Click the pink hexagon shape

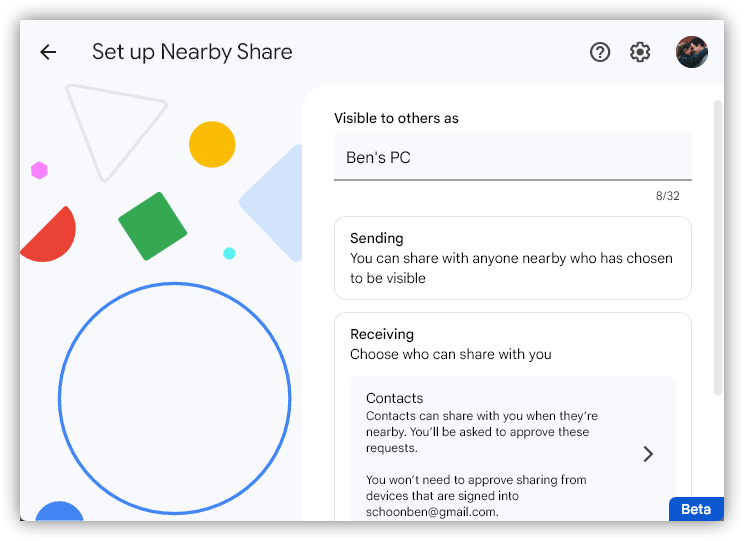[x=39, y=170]
